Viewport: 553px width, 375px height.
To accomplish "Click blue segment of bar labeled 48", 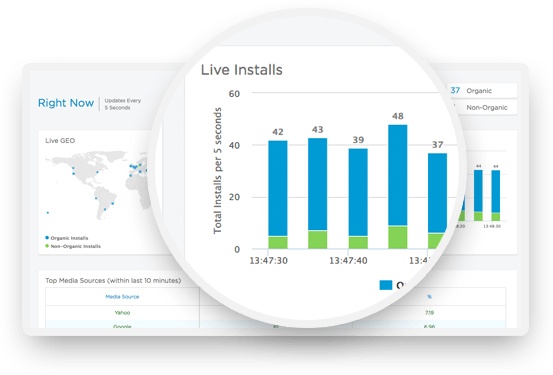I will coord(397,175).
